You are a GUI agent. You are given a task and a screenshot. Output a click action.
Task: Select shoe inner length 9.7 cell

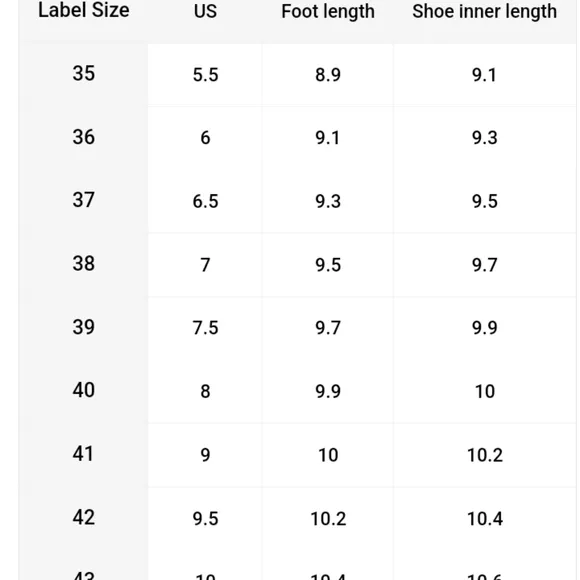pyautogui.click(x=484, y=265)
